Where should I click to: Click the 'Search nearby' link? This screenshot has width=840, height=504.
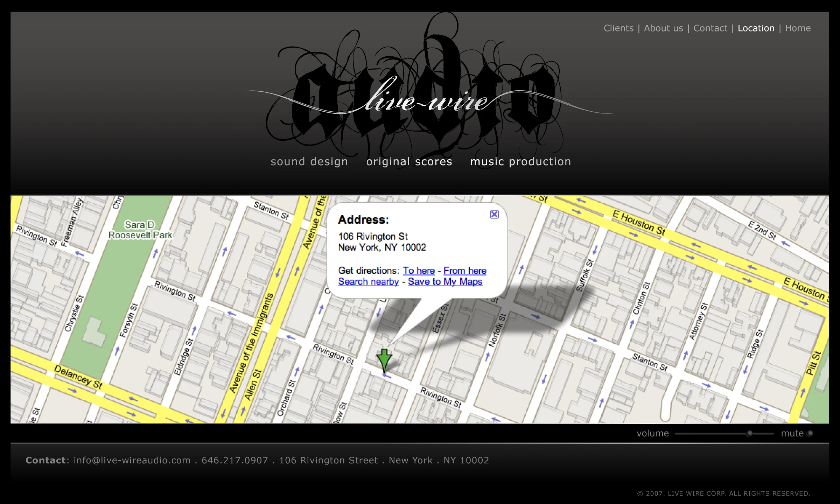[368, 282]
